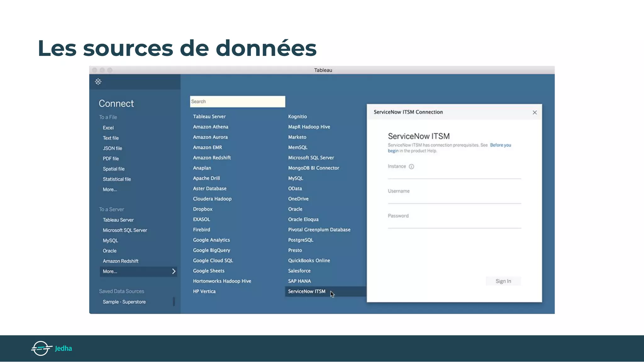Select the Presto connector
644x362 pixels.
pyautogui.click(x=295, y=250)
